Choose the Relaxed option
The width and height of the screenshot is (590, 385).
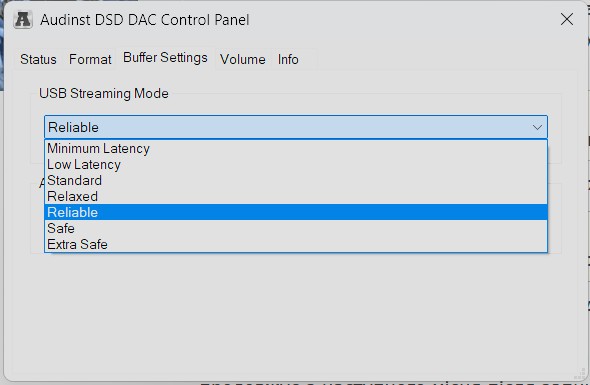tap(296, 196)
